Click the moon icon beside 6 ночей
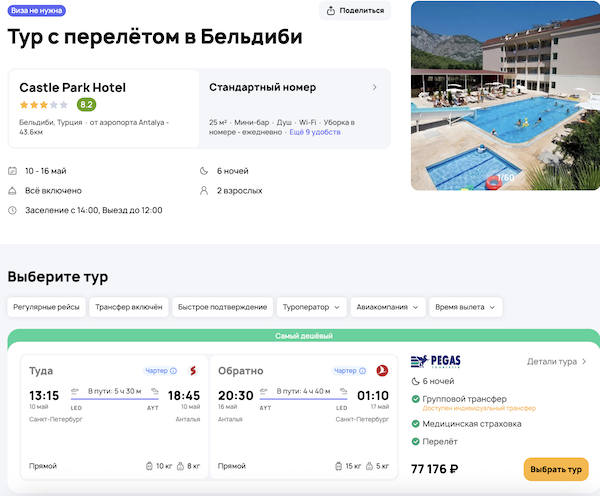The height and width of the screenshot is (496, 600). click(x=205, y=170)
